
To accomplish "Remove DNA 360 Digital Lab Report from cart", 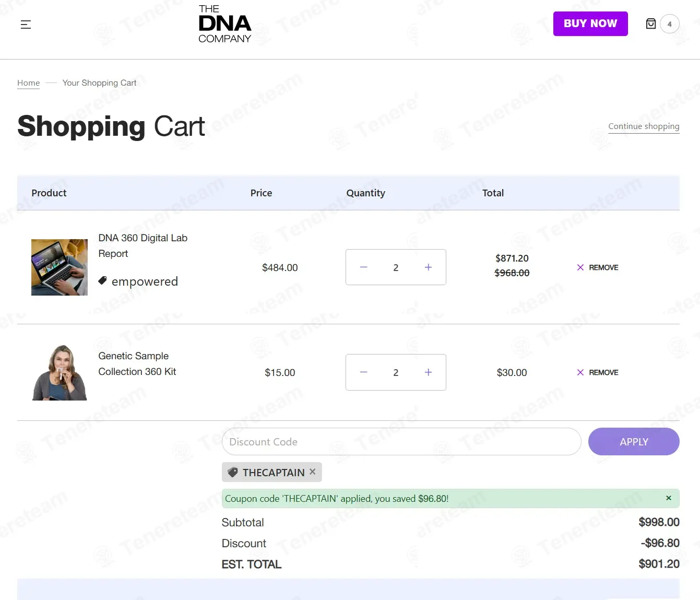I will 598,267.
